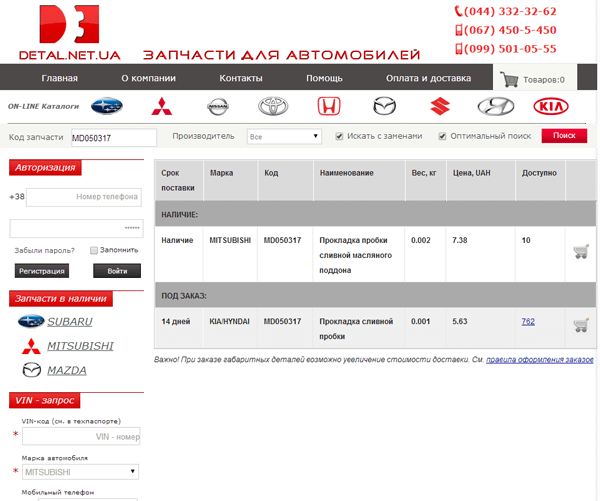Add KIA/HYNDAI MD050317 gasket to cart
The image size is (600, 501).
pos(581,325)
